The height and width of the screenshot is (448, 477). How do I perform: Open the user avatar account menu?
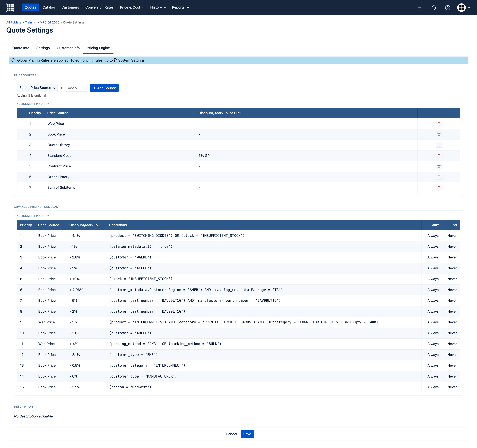(463, 7)
